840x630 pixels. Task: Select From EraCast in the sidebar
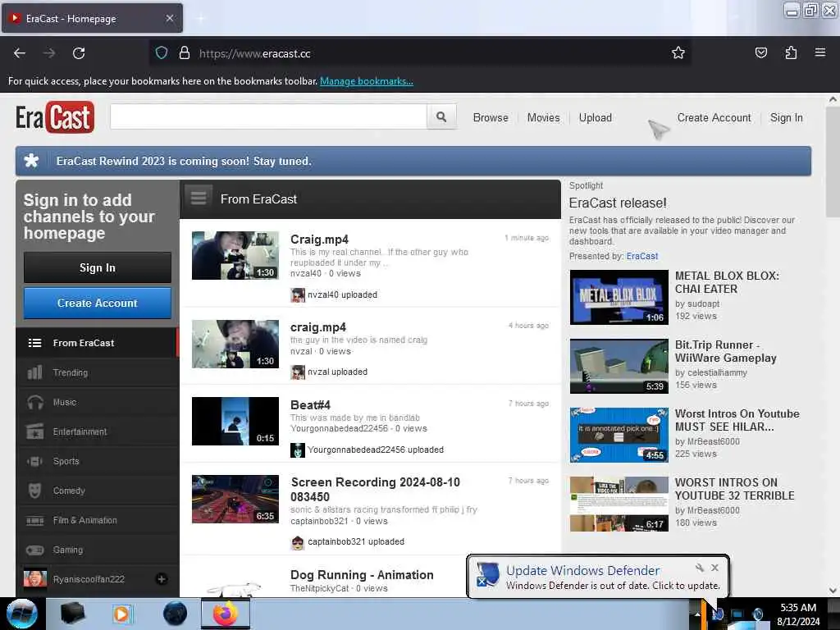(97, 343)
